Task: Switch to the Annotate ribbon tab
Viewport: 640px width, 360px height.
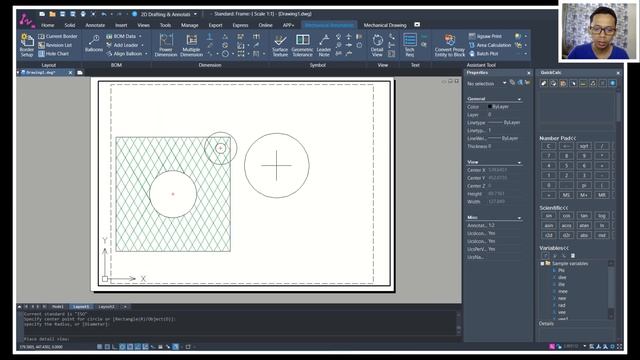Action: point(95,25)
